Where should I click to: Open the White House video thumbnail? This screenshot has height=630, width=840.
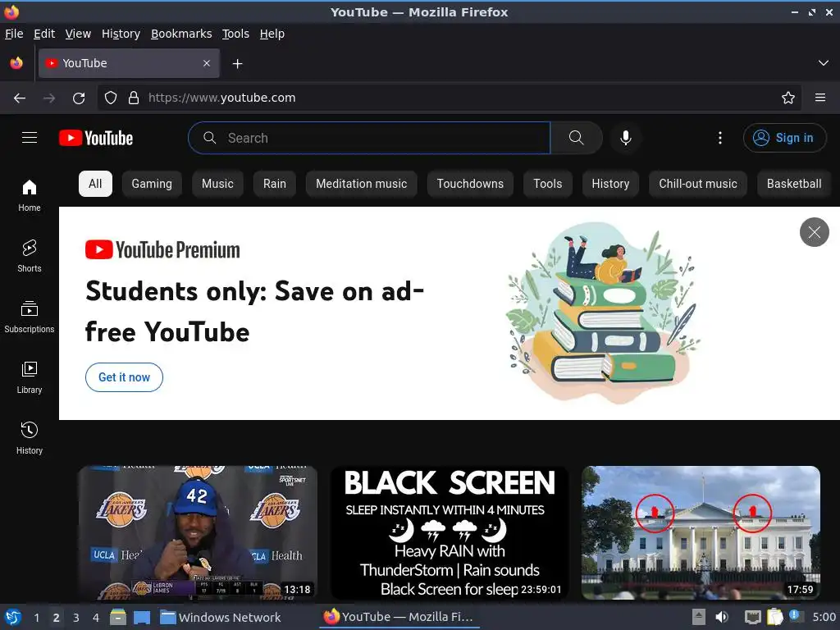[701, 532]
